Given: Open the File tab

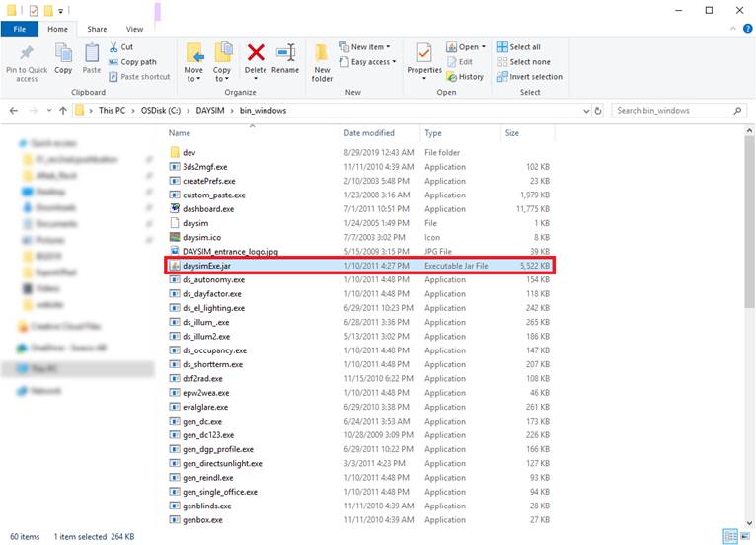Looking at the screenshot, I should 20,29.
